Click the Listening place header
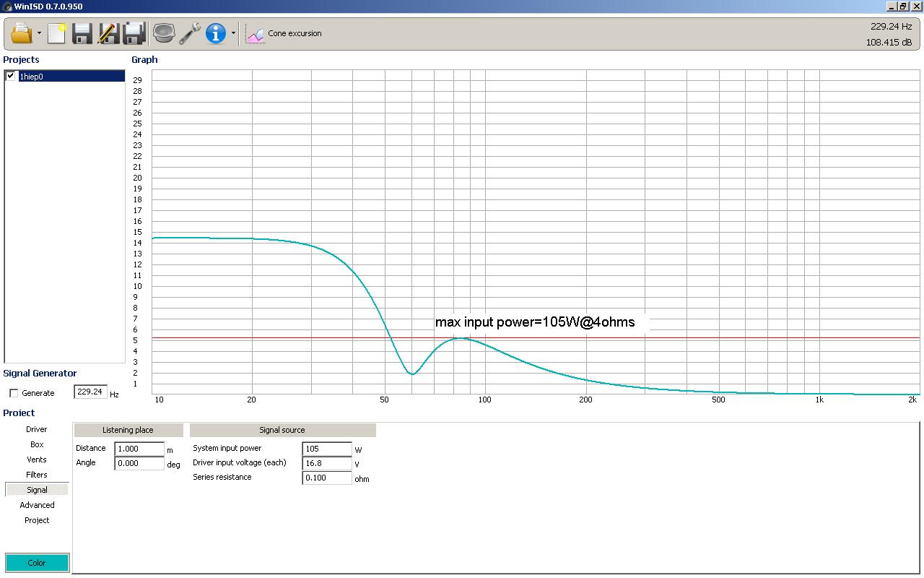Viewport: 924px width, 578px height. pos(128,430)
